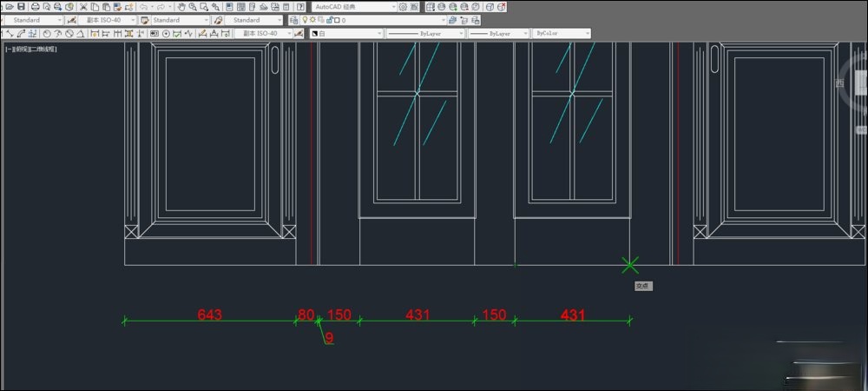Open the 副本 ISO-40 dimension style dropdown in the styles toolbar
Image resolution: width=868 pixels, height=391 pixels.
point(108,20)
